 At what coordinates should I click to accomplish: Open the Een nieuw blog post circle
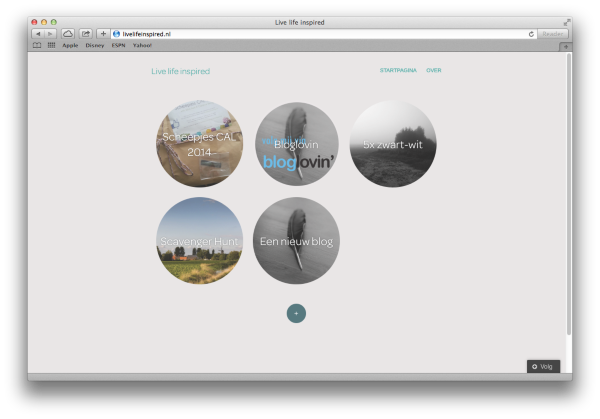click(296, 241)
